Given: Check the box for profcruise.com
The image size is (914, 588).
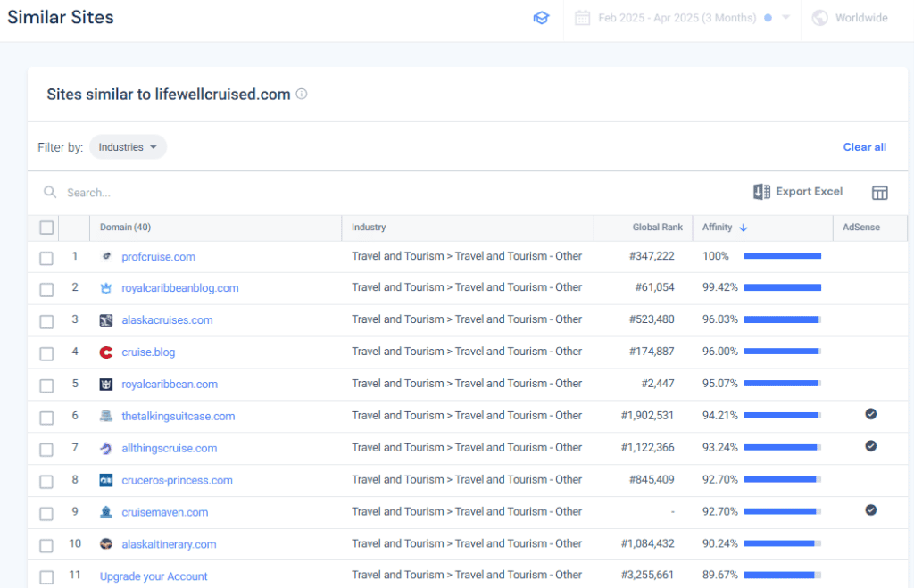Looking at the screenshot, I should tap(46, 258).
